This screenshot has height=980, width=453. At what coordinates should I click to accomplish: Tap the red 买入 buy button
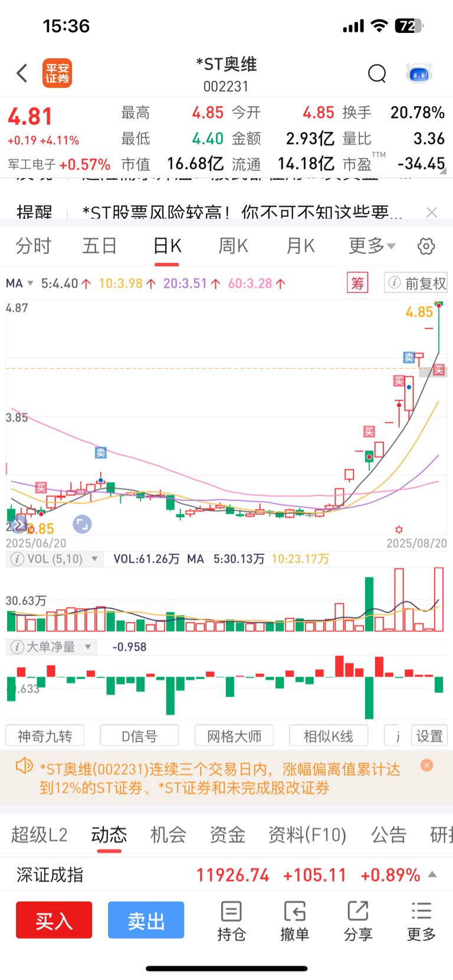coord(54,920)
